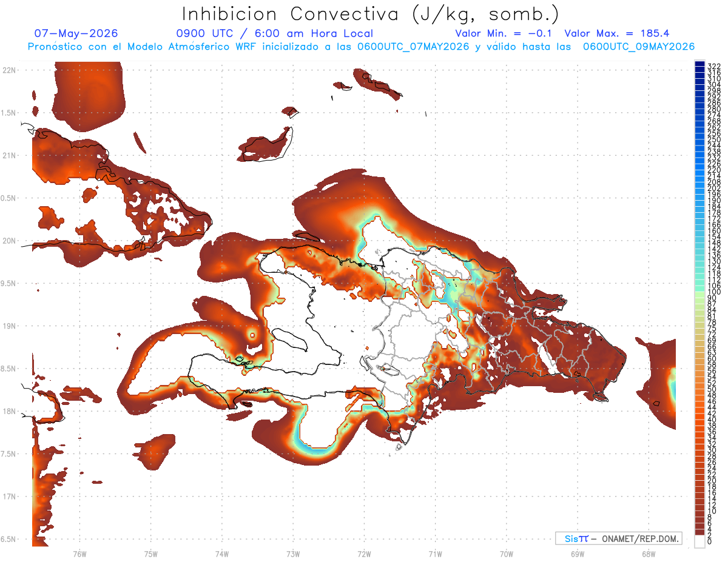The image size is (728, 562).
Task: Click the 70W longitude axis label
Action: click(x=507, y=554)
